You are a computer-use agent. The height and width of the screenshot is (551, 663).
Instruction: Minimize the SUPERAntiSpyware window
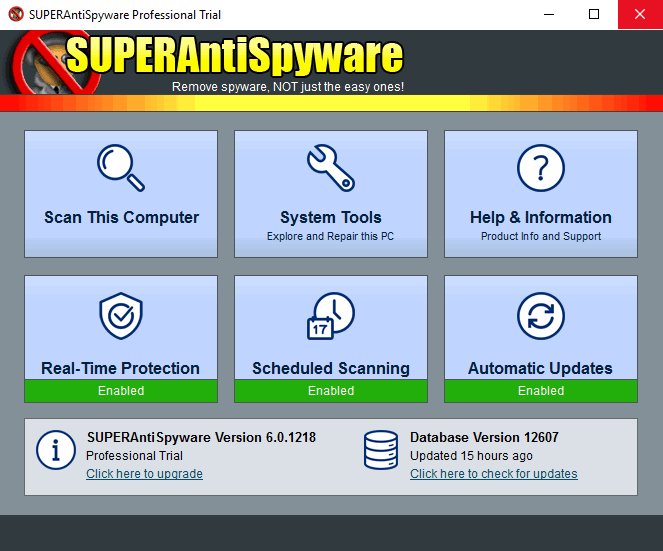pos(549,14)
